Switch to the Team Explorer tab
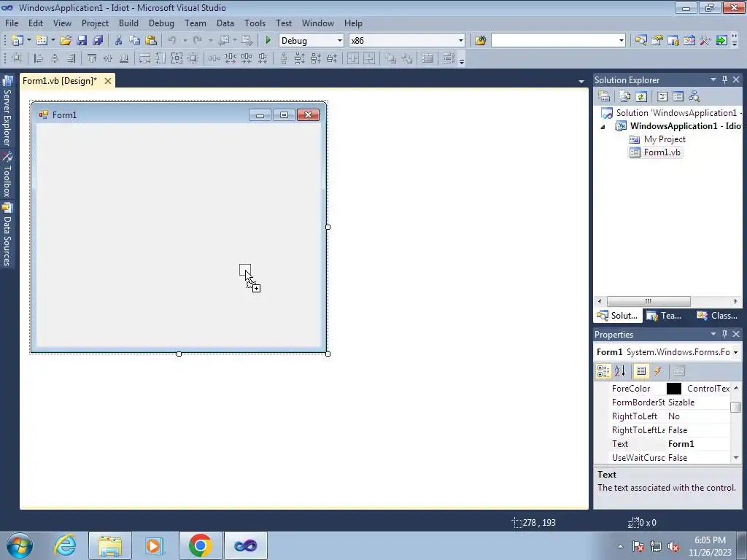 tap(665, 316)
